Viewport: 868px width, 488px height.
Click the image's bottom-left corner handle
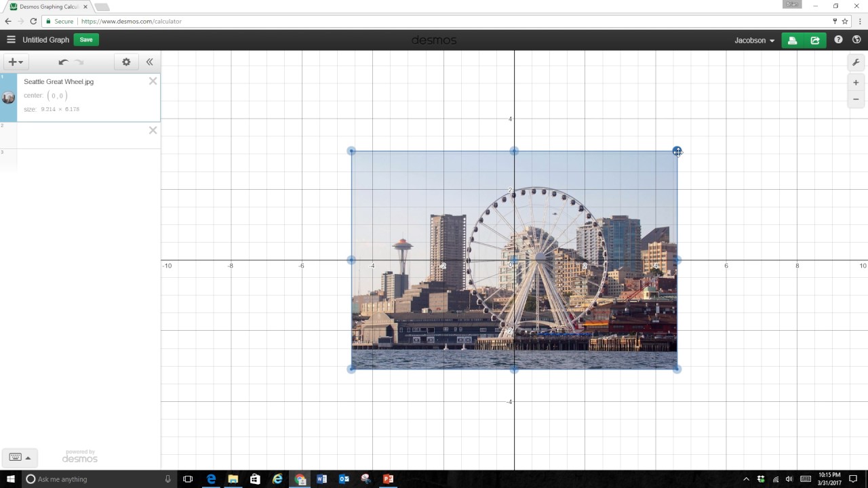351,369
